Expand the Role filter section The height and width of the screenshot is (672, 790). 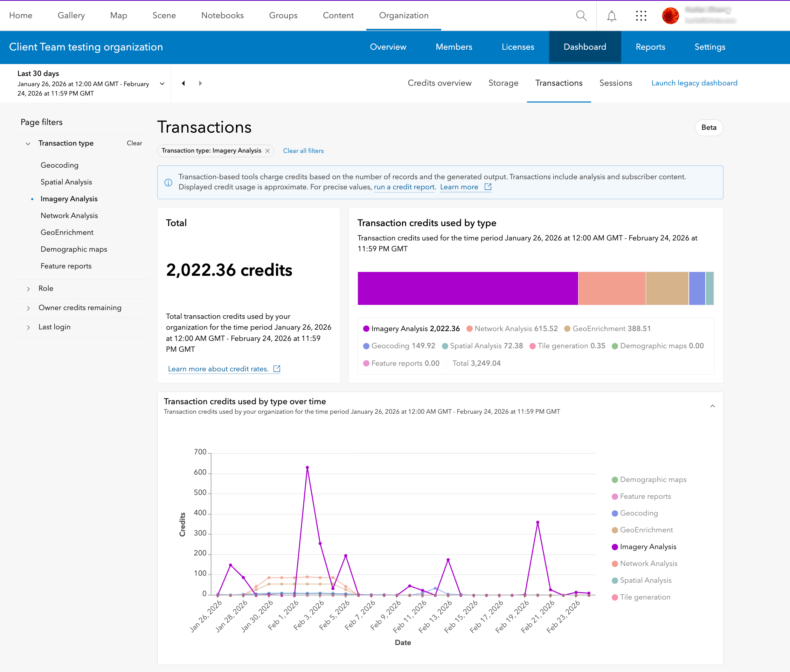(46, 288)
